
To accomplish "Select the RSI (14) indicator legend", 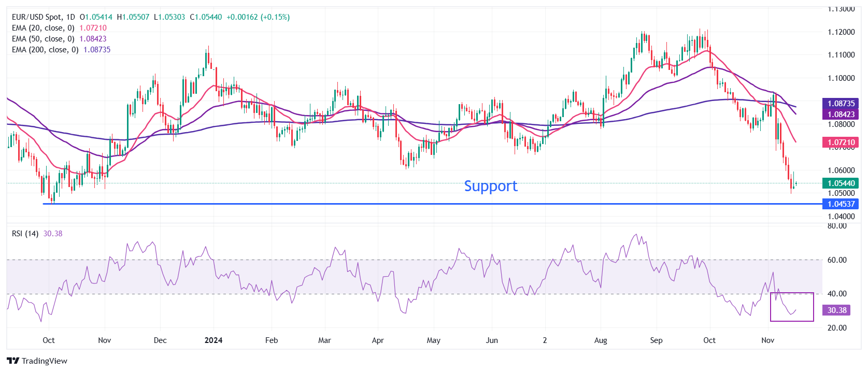I will 25,234.
